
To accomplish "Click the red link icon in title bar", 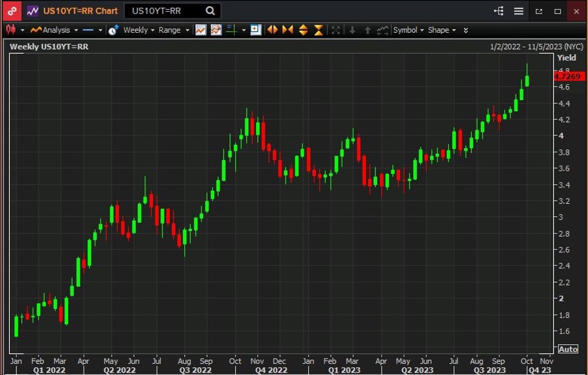I will 12,11.
